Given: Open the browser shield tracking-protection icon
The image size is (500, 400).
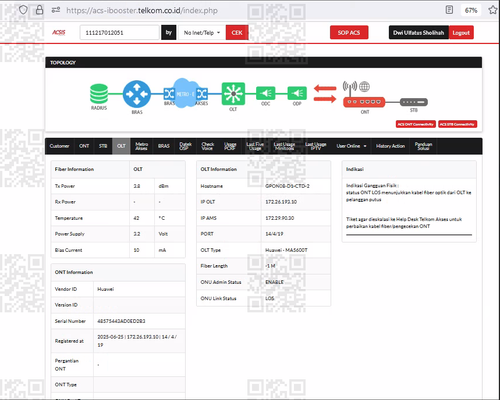Looking at the screenshot, I should (23, 10).
